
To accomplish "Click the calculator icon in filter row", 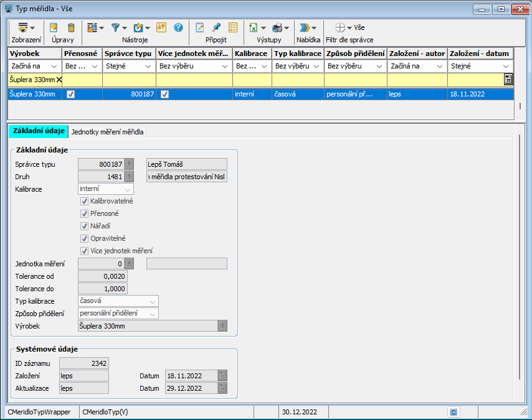I will click(508, 80).
